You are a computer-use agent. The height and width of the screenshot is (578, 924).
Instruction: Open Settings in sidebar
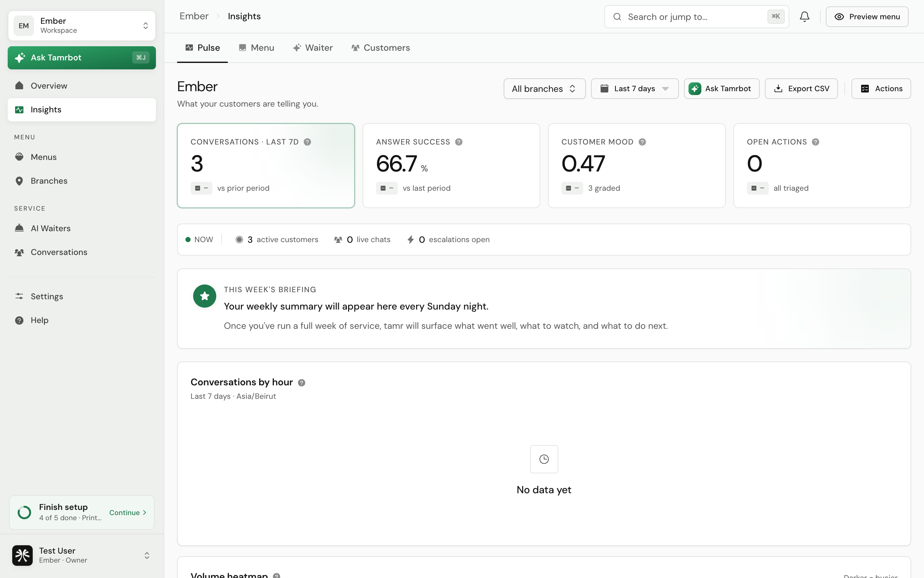[x=82, y=296]
